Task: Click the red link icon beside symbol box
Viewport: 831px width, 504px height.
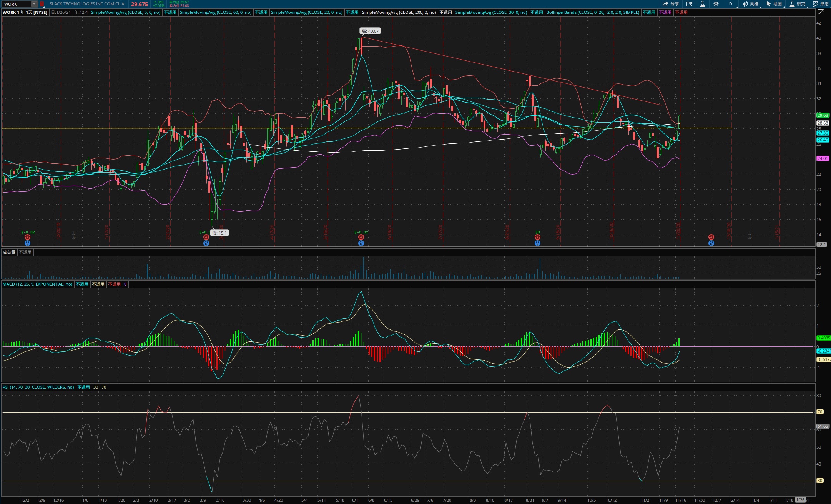Action: pyautogui.click(x=42, y=4)
